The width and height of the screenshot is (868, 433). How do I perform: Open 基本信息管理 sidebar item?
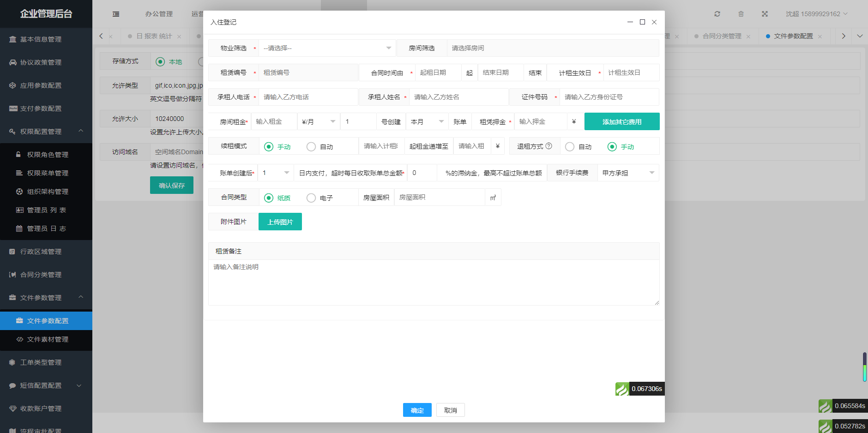coord(46,39)
